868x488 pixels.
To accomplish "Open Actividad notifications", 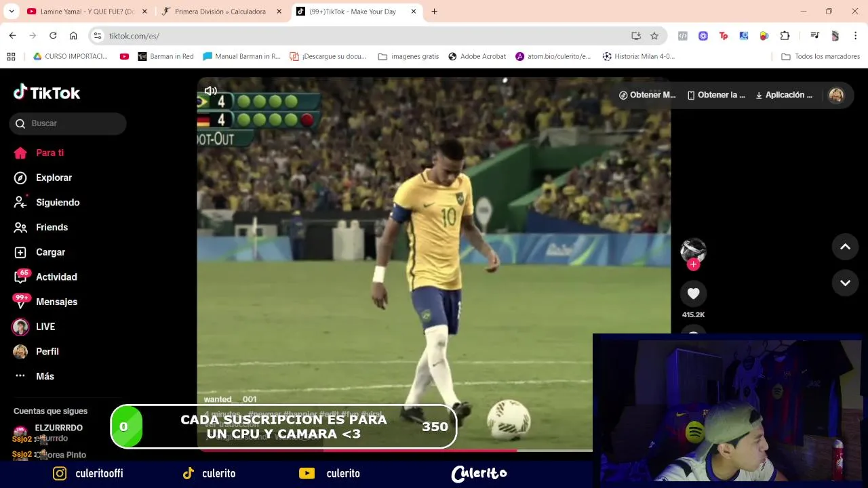I will coord(45,277).
